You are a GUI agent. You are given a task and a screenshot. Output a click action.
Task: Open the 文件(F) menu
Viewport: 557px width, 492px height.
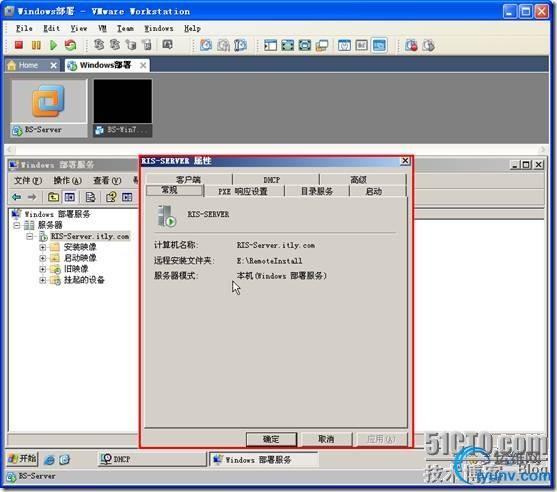28,180
